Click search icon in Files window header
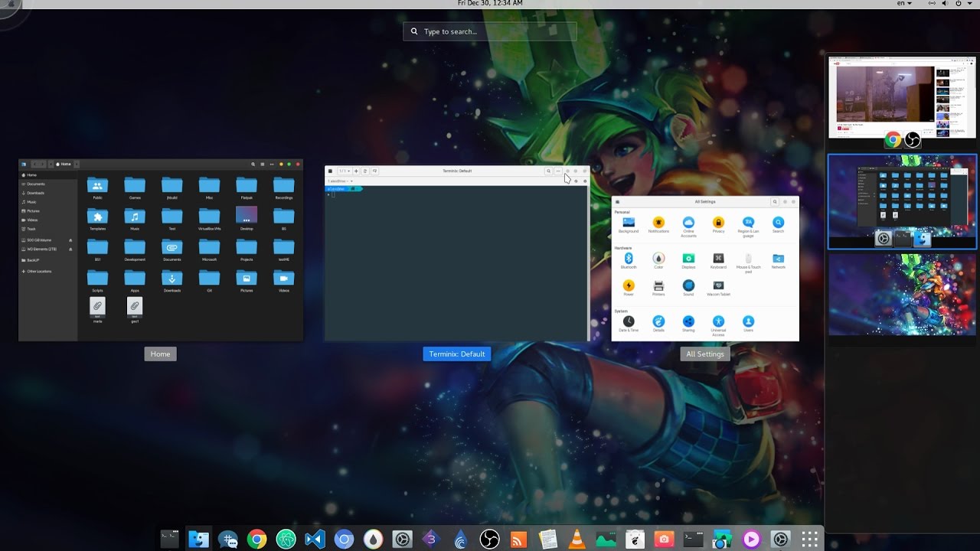The height and width of the screenshot is (551, 980). (253, 164)
